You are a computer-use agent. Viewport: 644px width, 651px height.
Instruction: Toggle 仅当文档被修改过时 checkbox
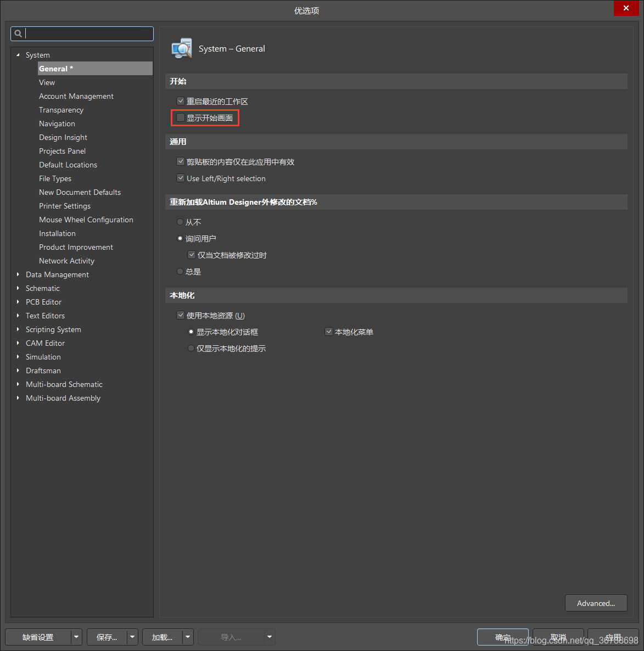coord(192,255)
